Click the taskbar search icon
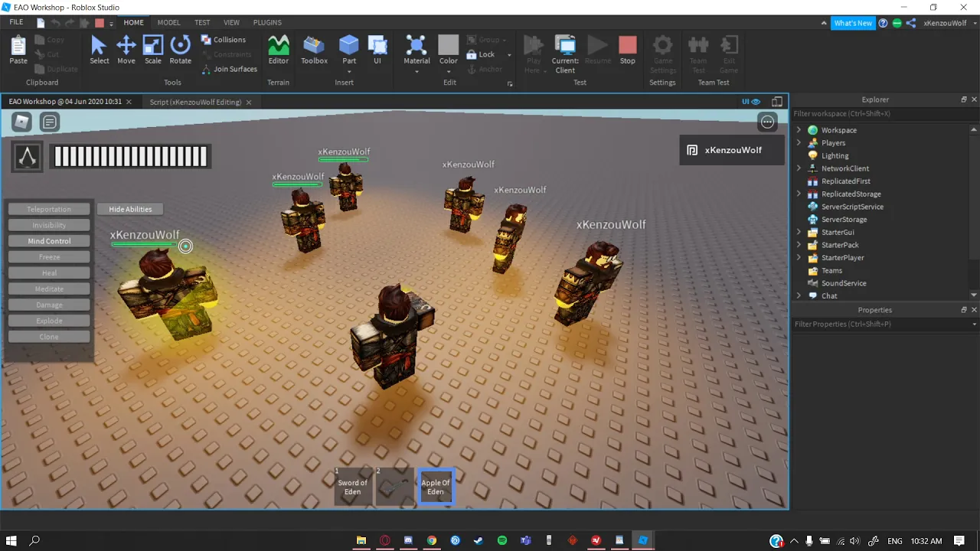Image resolution: width=980 pixels, height=551 pixels. (34, 540)
